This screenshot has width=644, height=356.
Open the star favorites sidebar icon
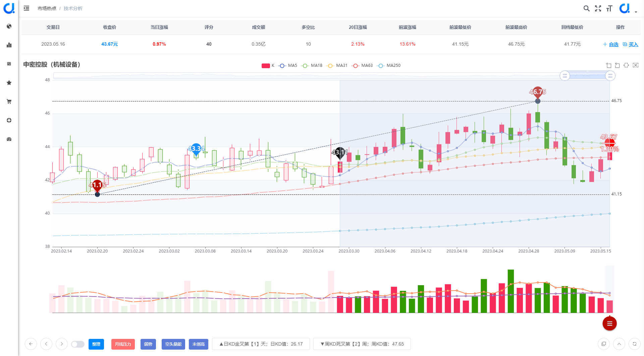pyautogui.click(x=9, y=83)
